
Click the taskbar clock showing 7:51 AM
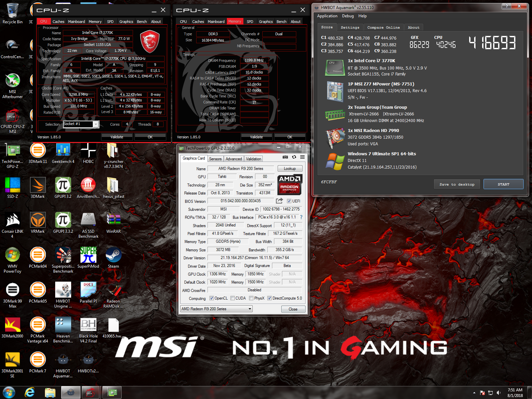(515, 393)
